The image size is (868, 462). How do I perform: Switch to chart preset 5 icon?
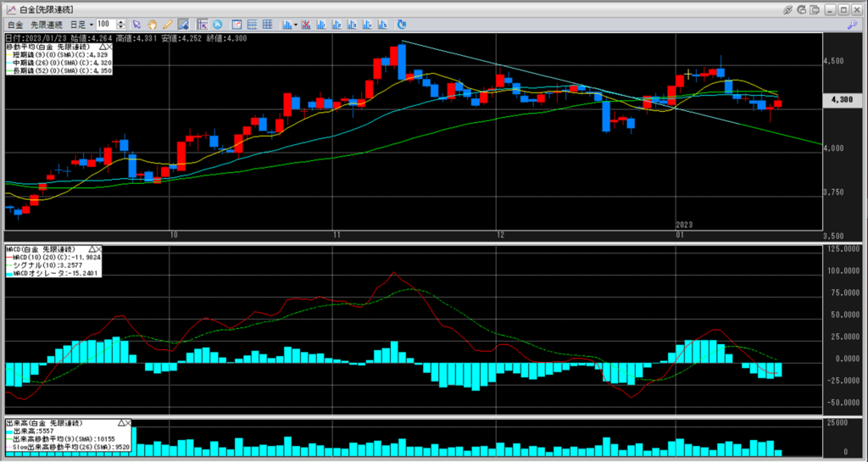[x=382, y=25]
